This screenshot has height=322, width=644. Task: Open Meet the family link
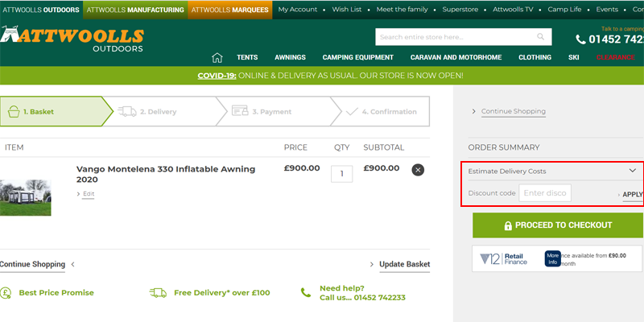pos(402,10)
